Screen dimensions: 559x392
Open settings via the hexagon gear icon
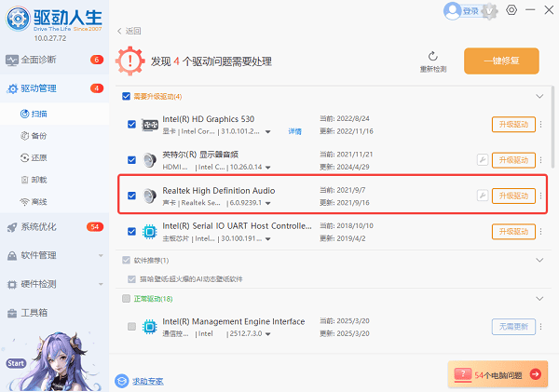point(511,10)
